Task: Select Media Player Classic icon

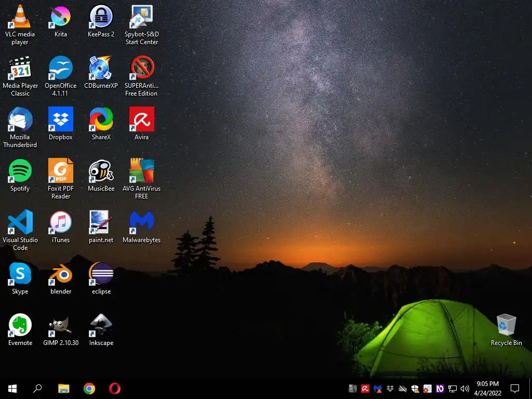Action: click(20, 77)
